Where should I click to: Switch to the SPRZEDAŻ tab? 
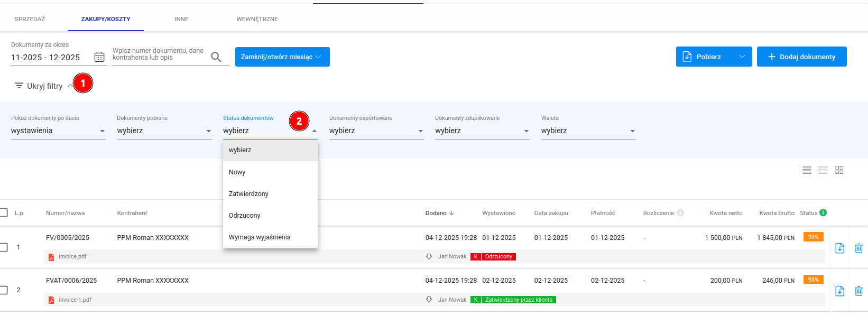click(x=30, y=19)
